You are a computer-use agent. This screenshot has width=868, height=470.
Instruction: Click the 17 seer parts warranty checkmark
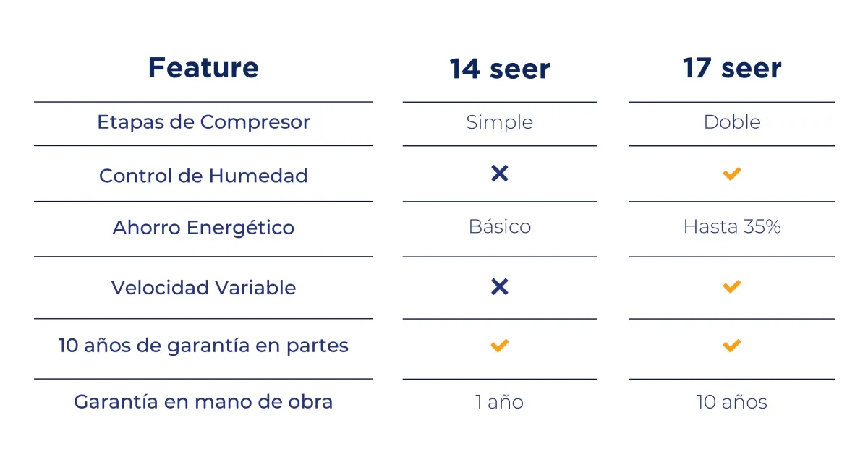tap(732, 346)
